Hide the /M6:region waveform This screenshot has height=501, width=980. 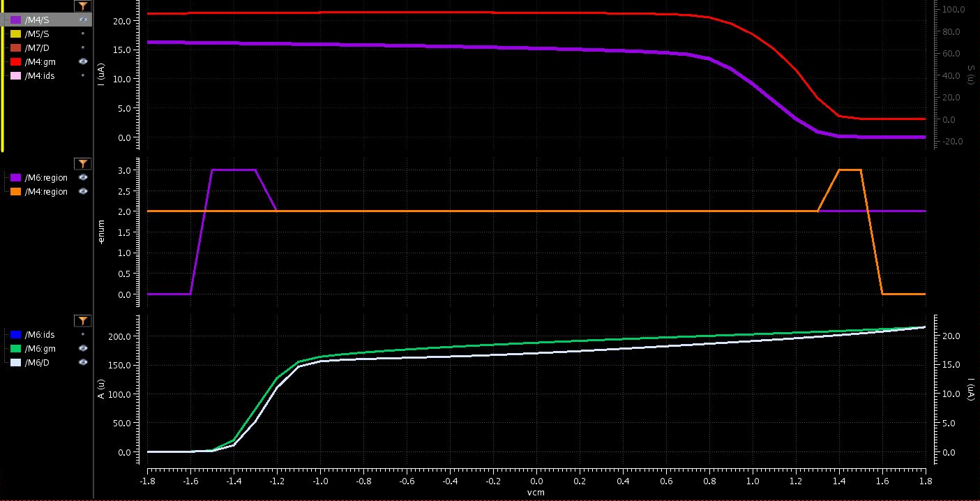[x=83, y=177]
